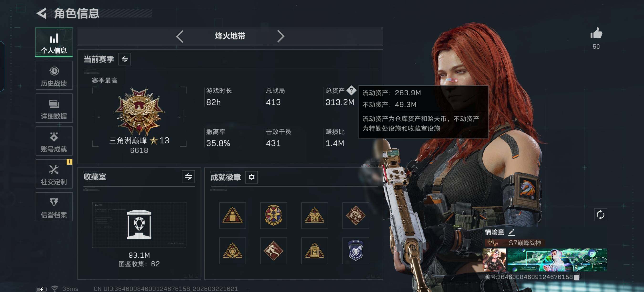Open the 信誉档案 tab
This screenshot has height=292, width=644.
coord(54,207)
